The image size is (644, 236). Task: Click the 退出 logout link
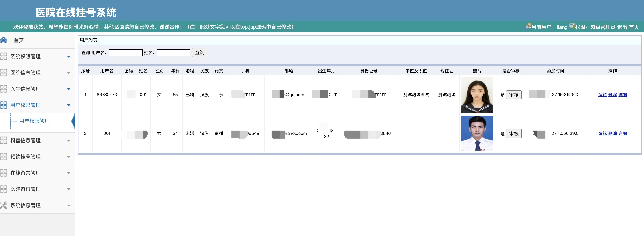click(x=622, y=27)
